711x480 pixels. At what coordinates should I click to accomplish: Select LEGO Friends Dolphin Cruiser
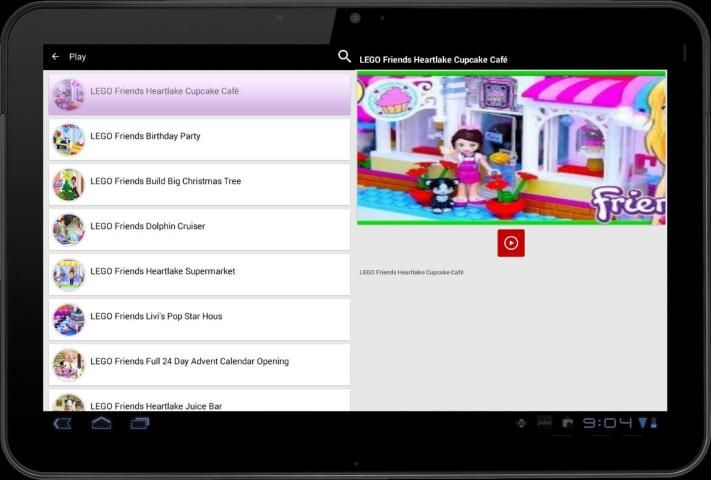[147, 227]
